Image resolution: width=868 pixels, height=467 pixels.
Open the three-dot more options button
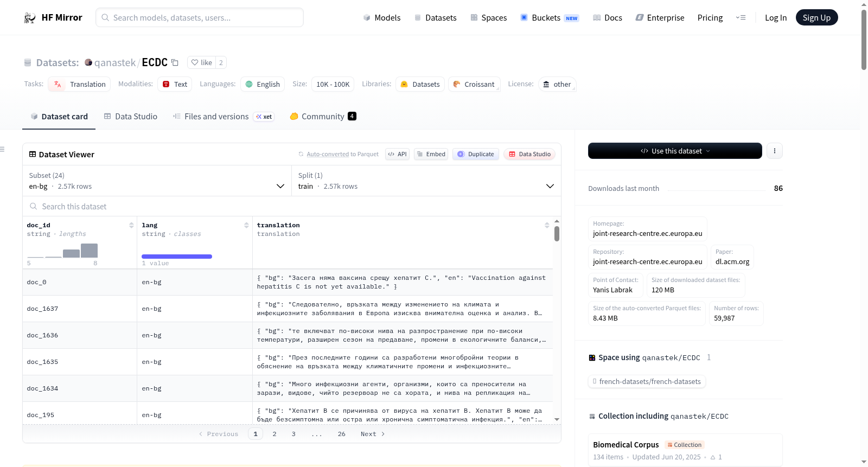pos(775,151)
